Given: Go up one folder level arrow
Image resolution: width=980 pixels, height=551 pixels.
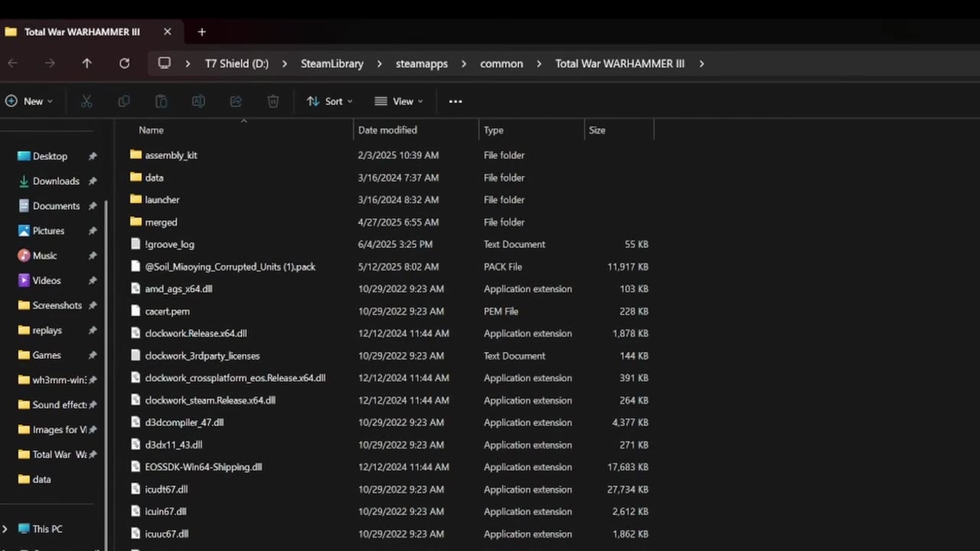Looking at the screenshot, I should pos(87,64).
